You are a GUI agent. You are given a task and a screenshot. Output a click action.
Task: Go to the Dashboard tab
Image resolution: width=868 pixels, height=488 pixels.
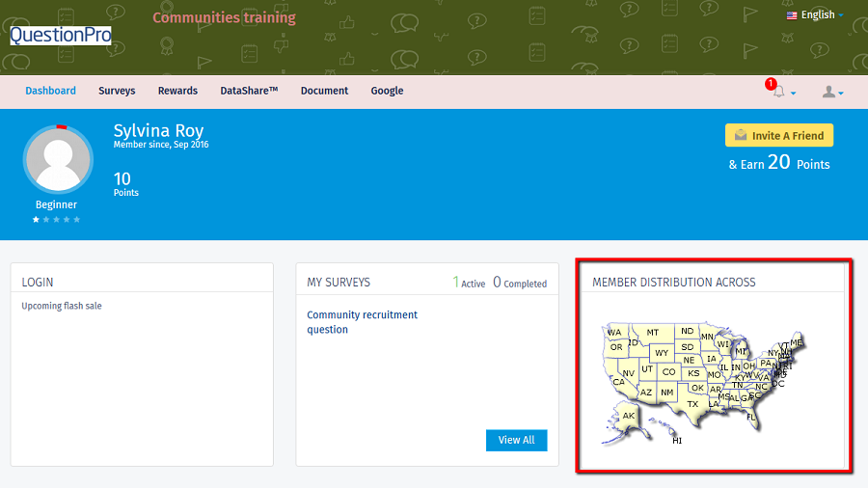coord(50,91)
